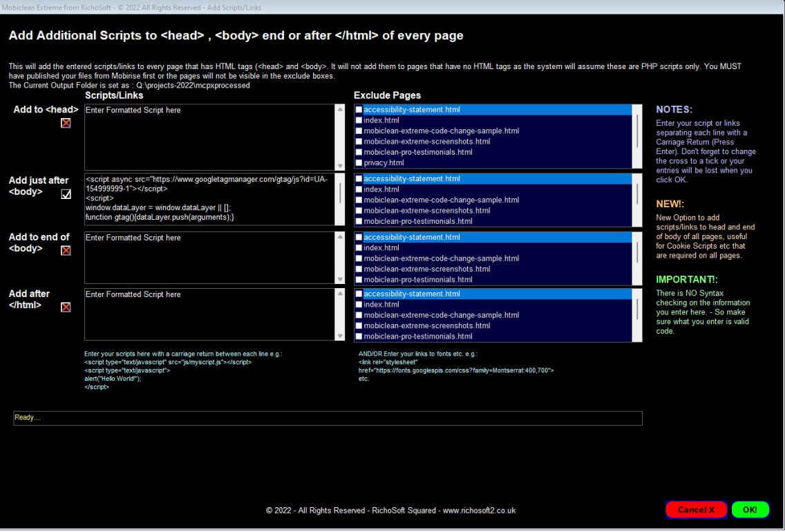Click the OK! button
The width and height of the screenshot is (785, 532).
tap(750, 510)
